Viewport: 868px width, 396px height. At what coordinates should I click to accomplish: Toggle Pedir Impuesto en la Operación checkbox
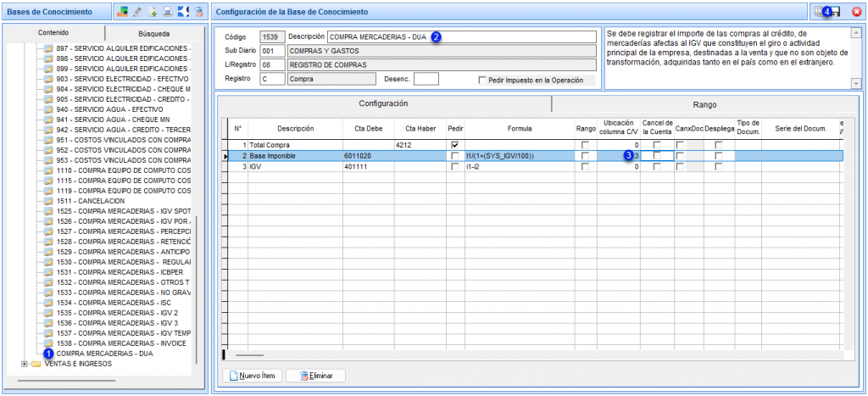pos(482,80)
